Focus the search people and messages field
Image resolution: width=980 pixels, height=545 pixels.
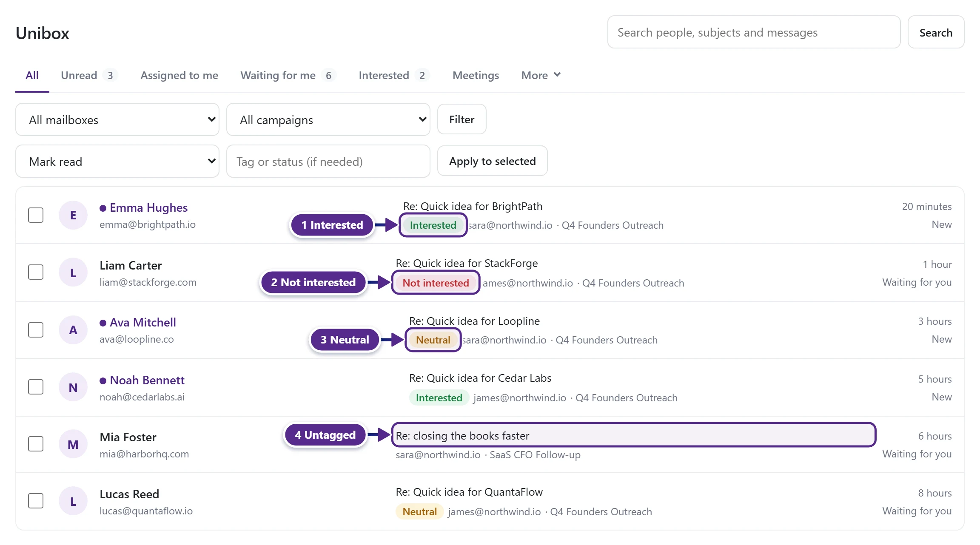click(754, 32)
